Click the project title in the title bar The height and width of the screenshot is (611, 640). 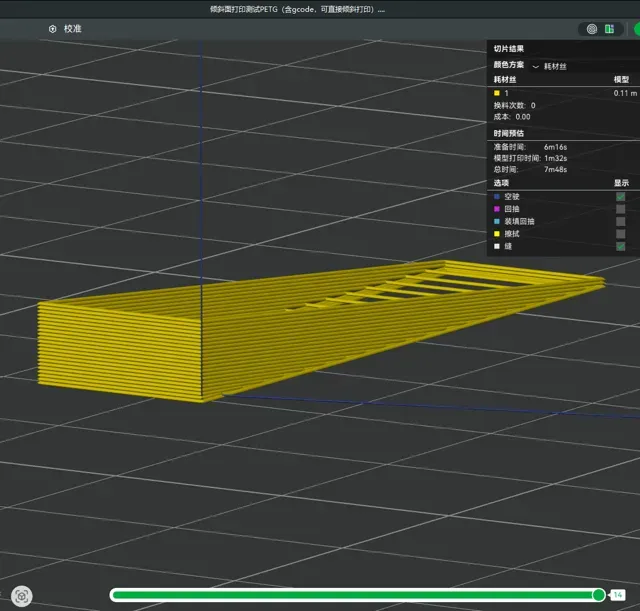[x=297, y=9]
